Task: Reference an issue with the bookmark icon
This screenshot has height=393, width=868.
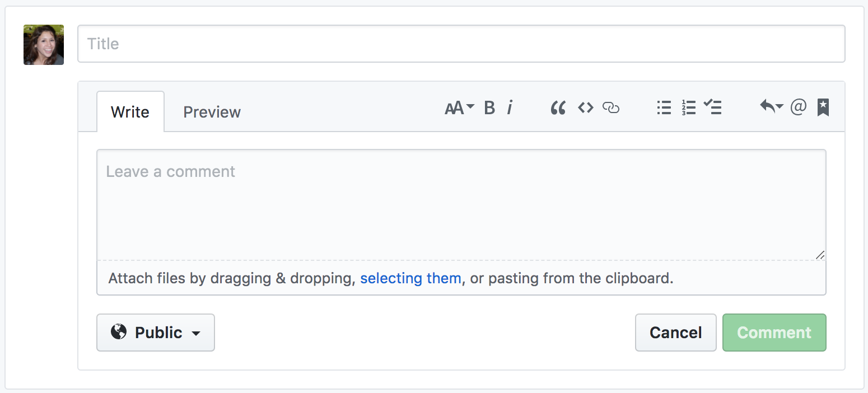Action: [823, 107]
